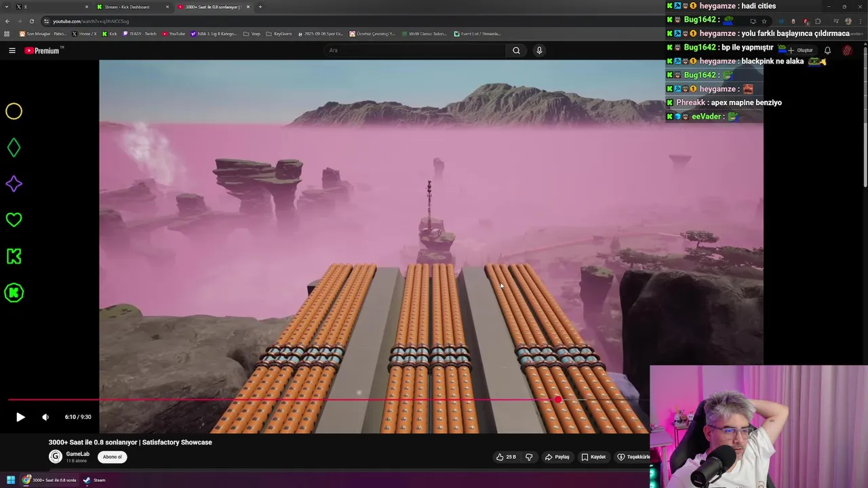Image resolution: width=868 pixels, height=488 pixels.
Task: Click the purple four-point star icon
Action: pyautogui.click(x=14, y=184)
